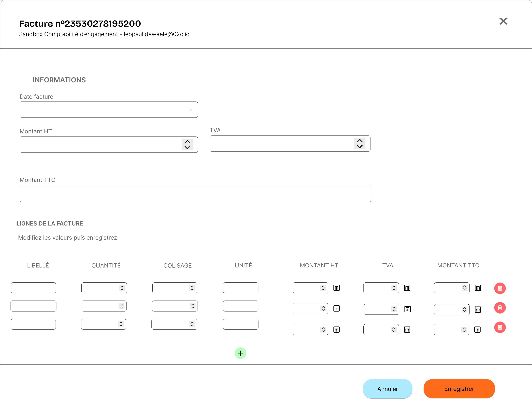Click the third row Quantité field

[104, 324]
